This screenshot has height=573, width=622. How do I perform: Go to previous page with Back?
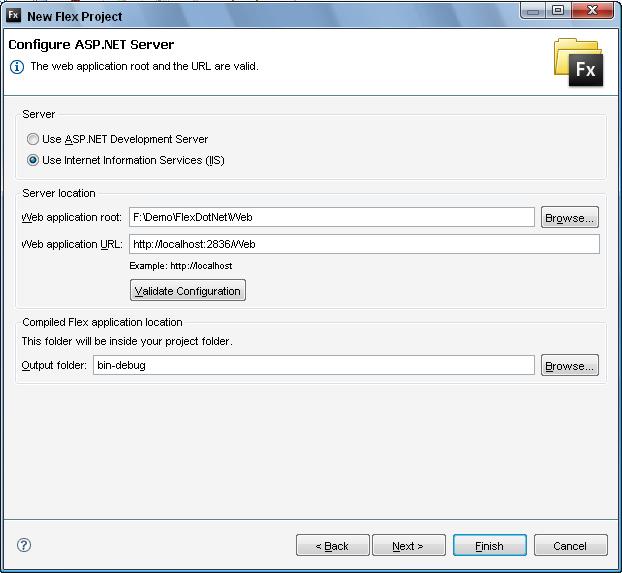332,546
